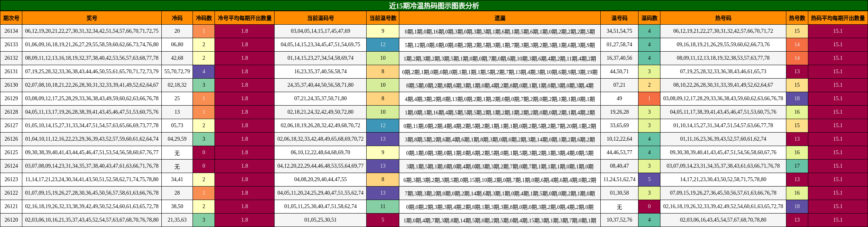Click warm number cell 44,50,71

(619, 72)
